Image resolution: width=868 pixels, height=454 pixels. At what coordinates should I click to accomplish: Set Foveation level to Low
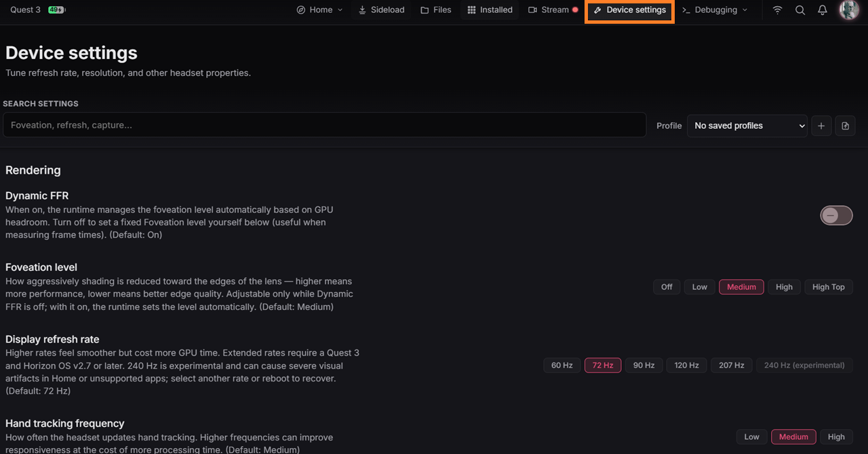click(700, 287)
